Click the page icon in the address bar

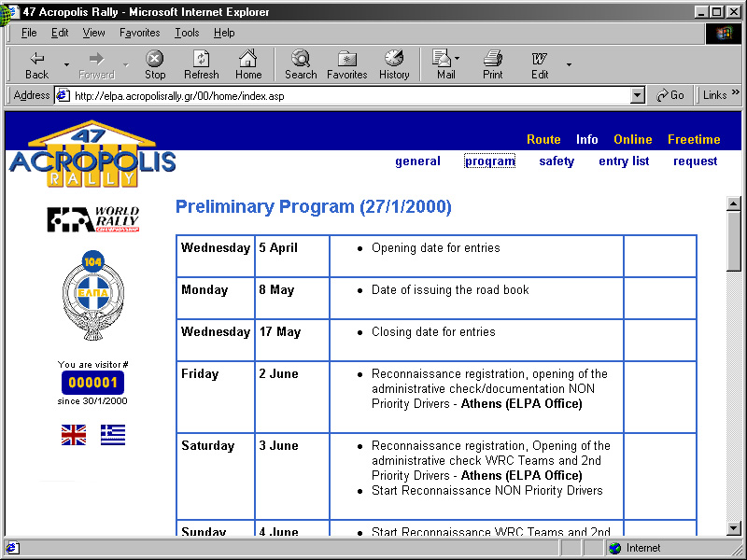point(63,96)
